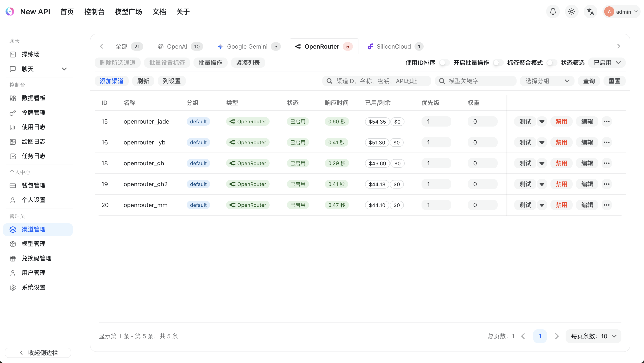Image resolution: width=644 pixels, height=363 pixels.
Task: Click the notification bell icon
Action: coord(553,12)
